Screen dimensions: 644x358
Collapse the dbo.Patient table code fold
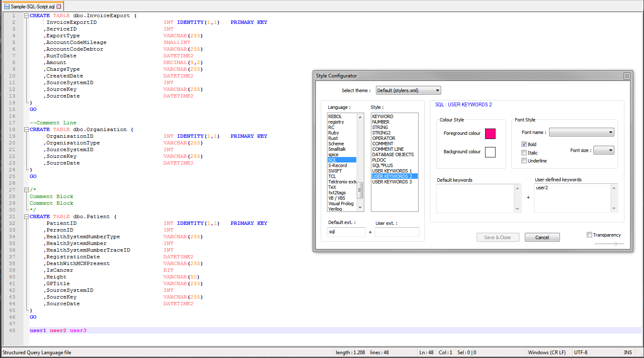click(26, 216)
